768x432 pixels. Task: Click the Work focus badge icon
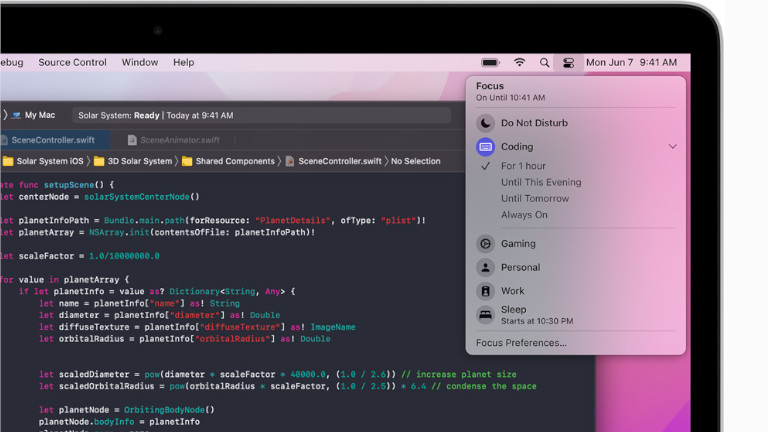point(485,291)
